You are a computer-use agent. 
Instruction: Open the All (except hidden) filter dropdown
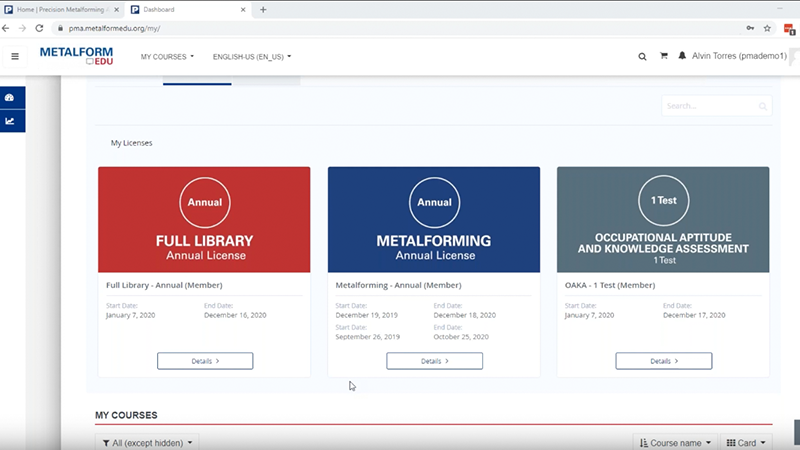click(x=147, y=442)
